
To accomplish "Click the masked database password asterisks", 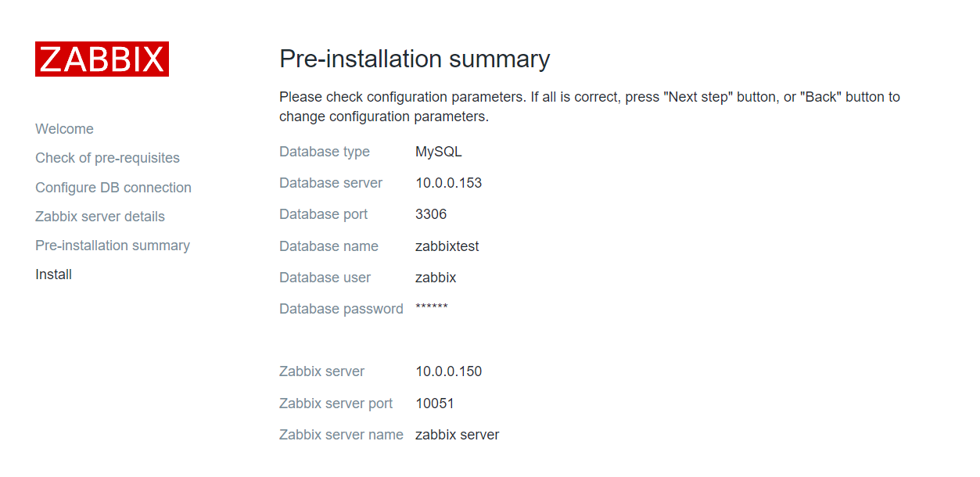I will pos(432,307).
